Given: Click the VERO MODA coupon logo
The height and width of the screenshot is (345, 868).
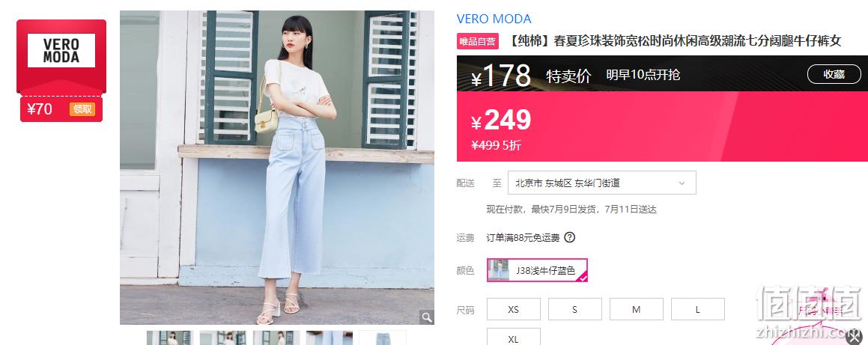Looking at the screenshot, I should tap(61, 50).
